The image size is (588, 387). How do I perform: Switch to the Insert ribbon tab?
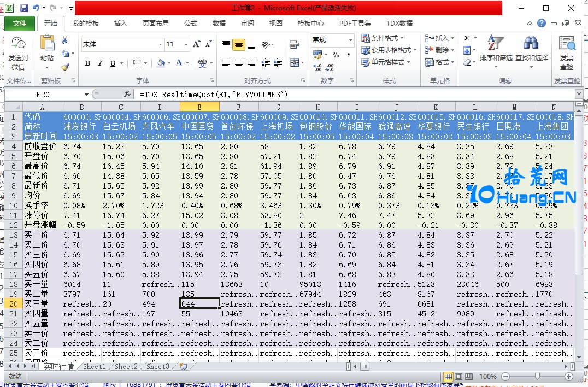(x=120, y=24)
